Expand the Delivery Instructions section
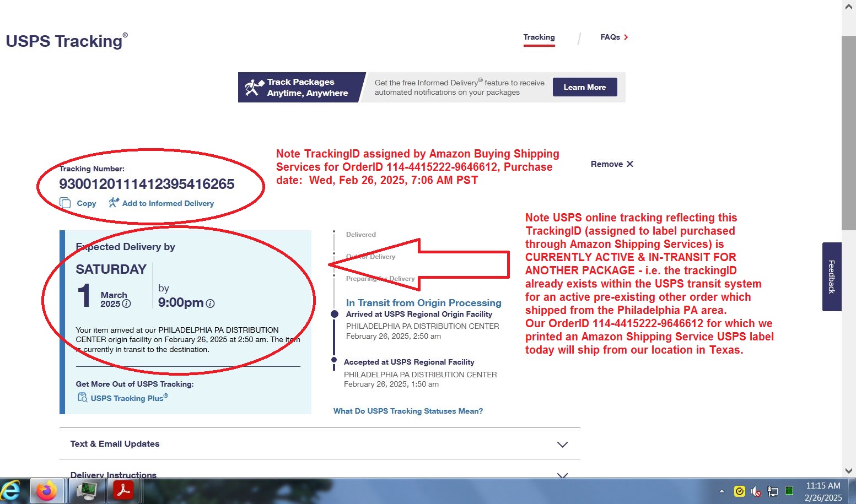This screenshot has height=504, width=856. (320, 475)
